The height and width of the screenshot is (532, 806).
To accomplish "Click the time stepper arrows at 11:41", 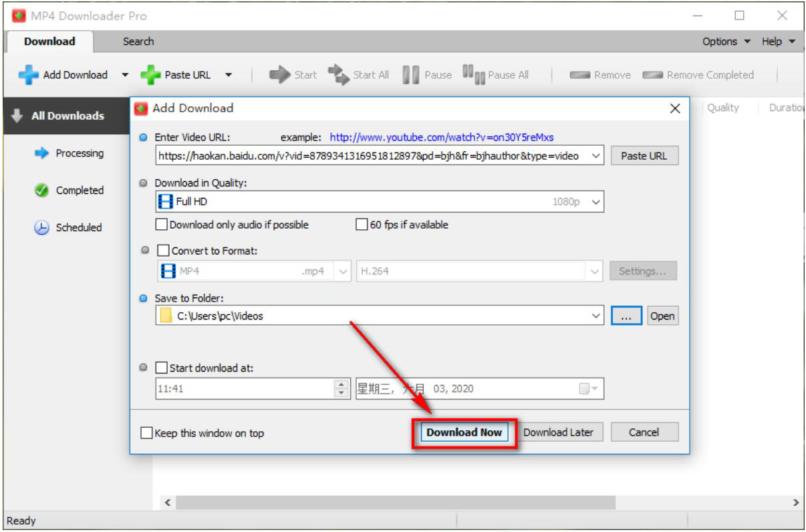I will [x=342, y=388].
